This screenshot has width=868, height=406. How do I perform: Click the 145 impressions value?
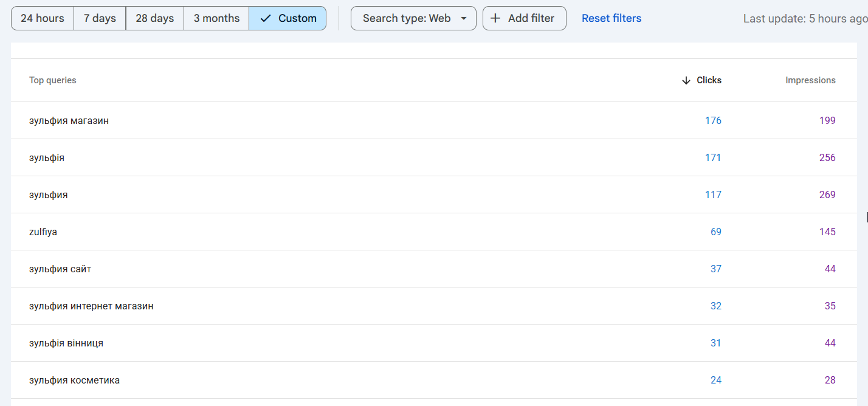pos(827,232)
